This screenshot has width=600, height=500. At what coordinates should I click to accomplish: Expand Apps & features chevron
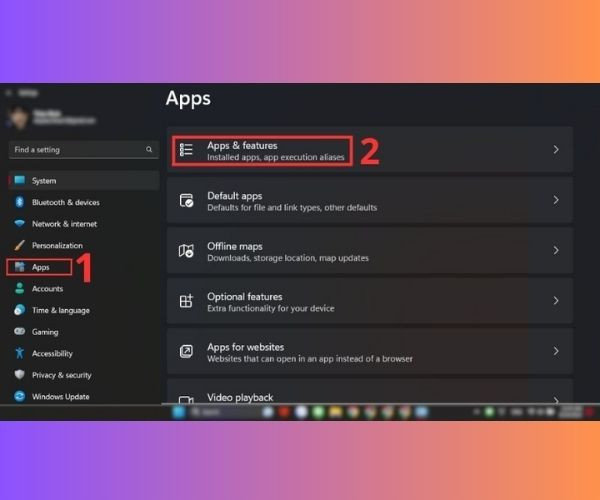click(556, 150)
